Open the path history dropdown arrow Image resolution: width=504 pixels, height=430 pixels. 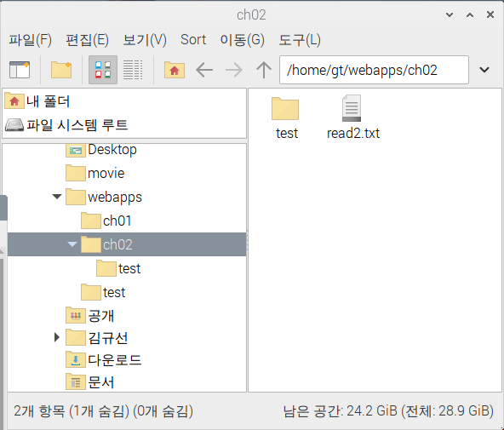484,70
